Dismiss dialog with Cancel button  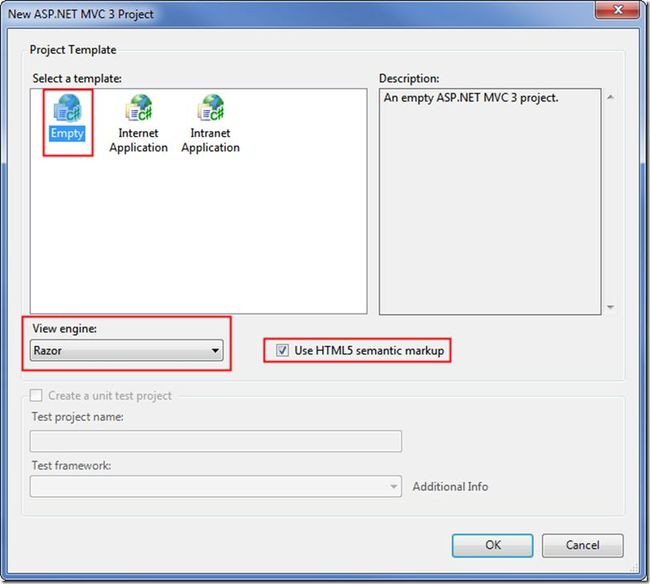[582, 545]
